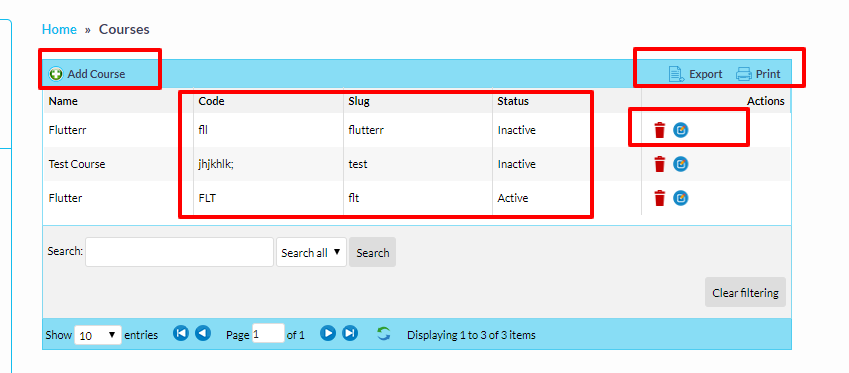Edit the Test Course entry

681,164
